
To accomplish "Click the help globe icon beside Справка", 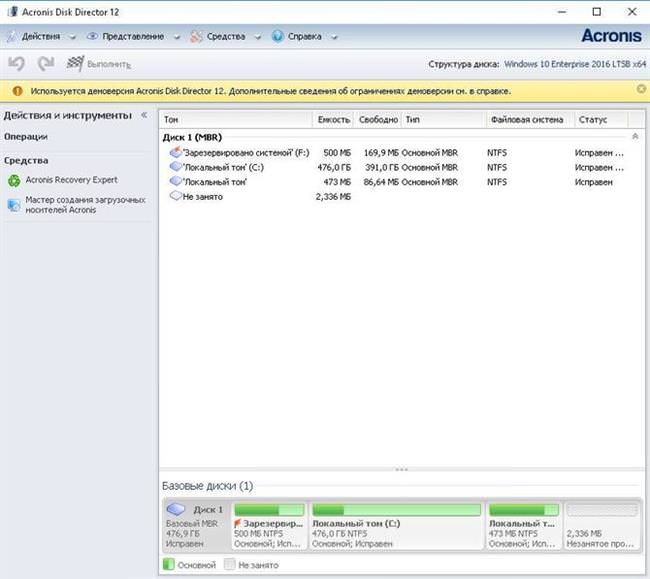I will 277,36.
